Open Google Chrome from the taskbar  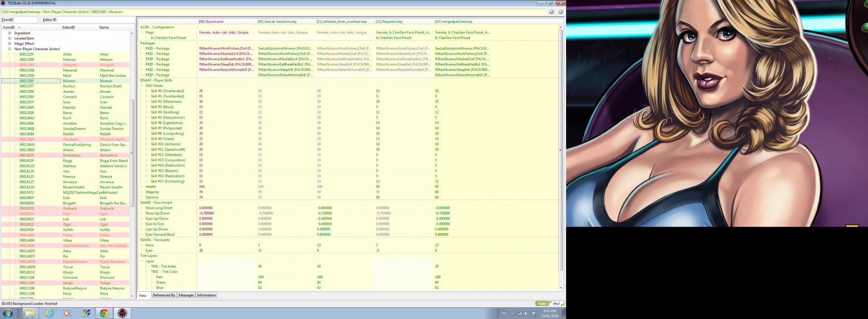[104, 313]
